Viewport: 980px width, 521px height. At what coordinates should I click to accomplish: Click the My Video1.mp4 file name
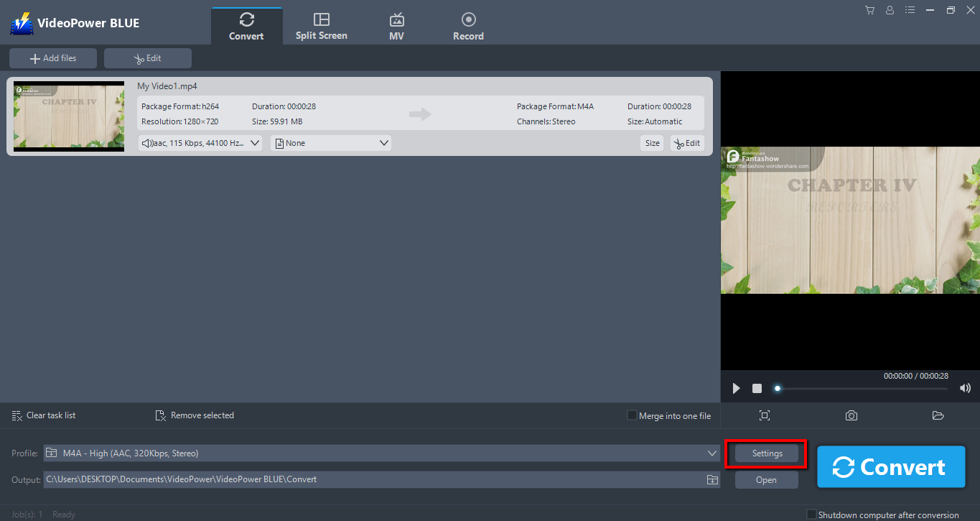[x=167, y=86]
